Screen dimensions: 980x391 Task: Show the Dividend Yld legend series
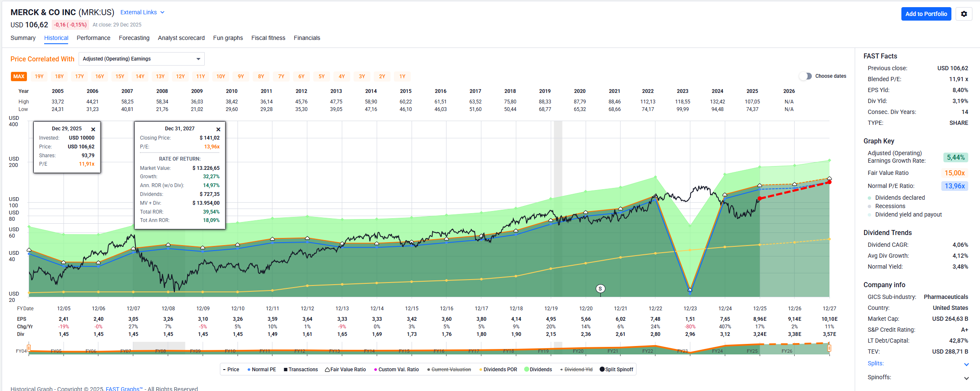pyautogui.click(x=576, y=370)
